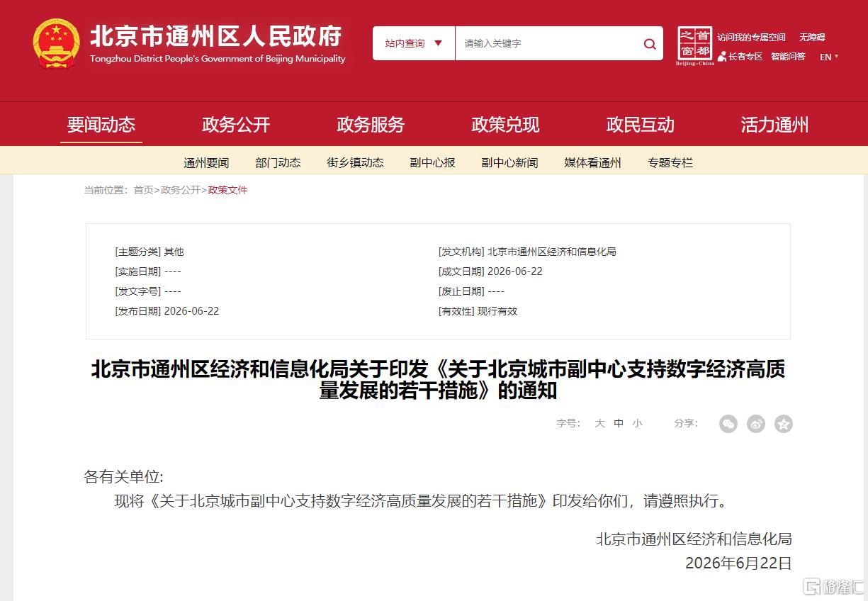Click 无障碍 accessibility link

point(812,37)
